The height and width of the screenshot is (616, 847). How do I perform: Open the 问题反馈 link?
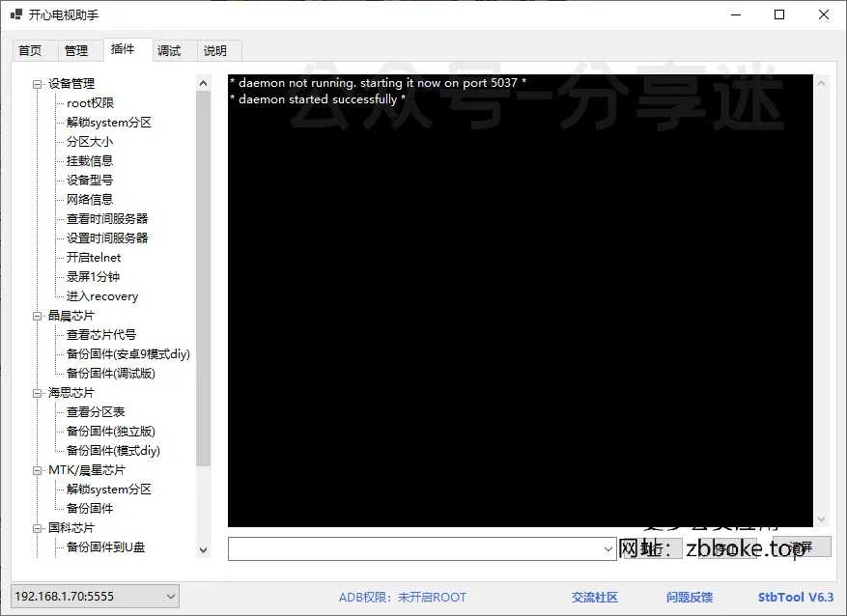pos(690,597)
